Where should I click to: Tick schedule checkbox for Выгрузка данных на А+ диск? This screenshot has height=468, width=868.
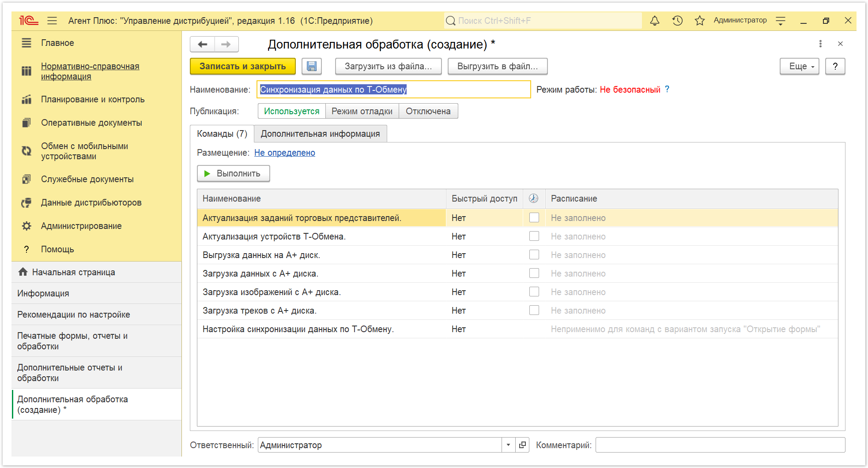coord(534,255)
